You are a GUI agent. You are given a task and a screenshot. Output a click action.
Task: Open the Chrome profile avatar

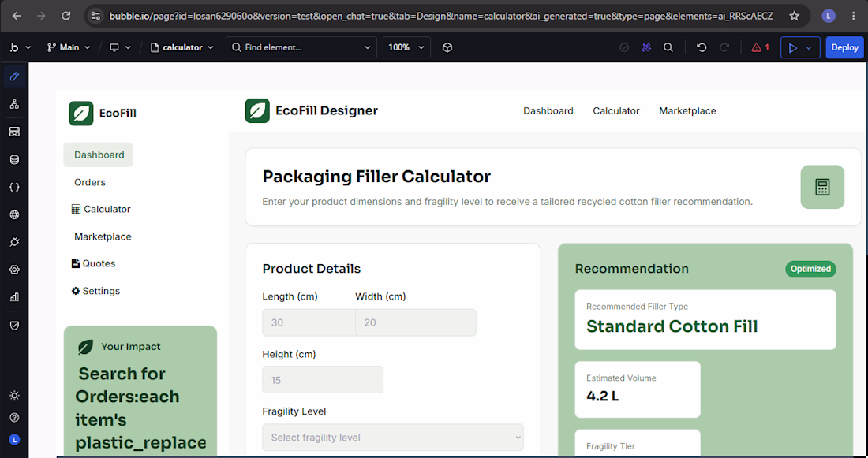828,16
